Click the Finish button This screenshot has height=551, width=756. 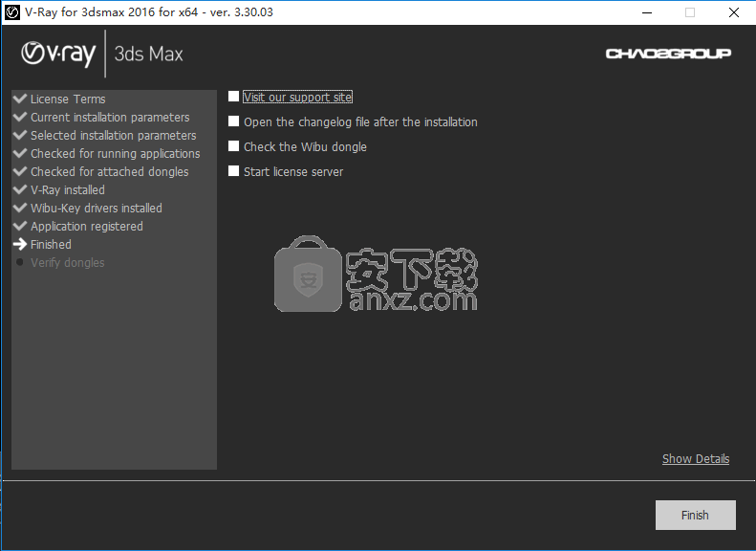point(695,515)
